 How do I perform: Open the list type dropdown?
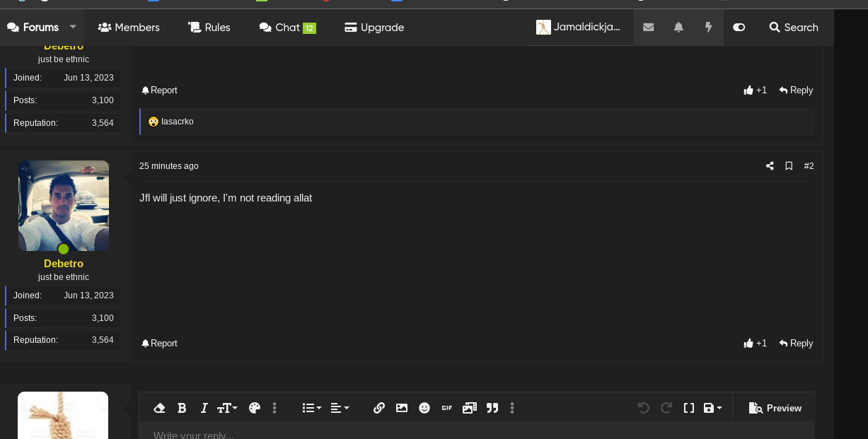pos(311,408)
